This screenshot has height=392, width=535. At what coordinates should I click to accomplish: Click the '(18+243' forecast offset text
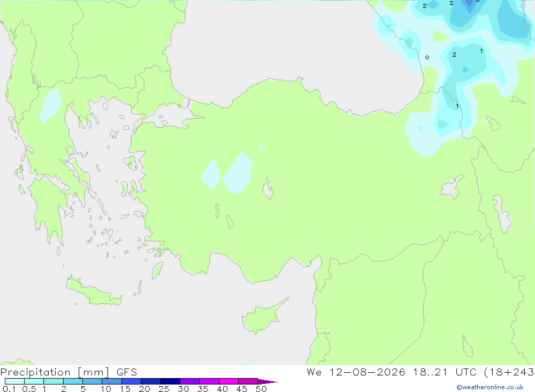pyautogui.click(x=509, y=372)
